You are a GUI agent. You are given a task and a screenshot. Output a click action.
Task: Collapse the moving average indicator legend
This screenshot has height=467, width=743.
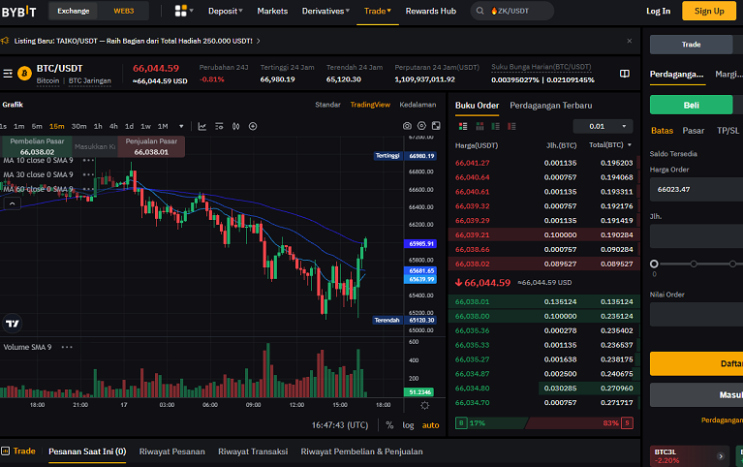coord(12,204)
